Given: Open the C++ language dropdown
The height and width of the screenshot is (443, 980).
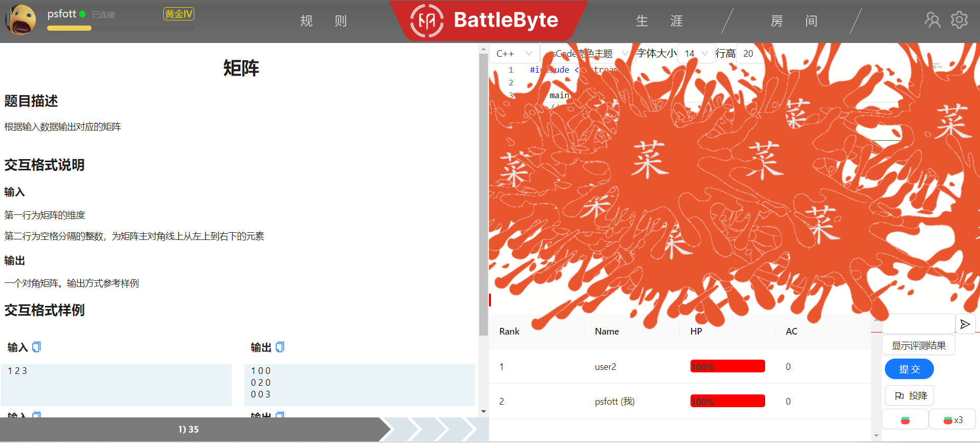Looking at the screenshot, I should coord(515,53).
